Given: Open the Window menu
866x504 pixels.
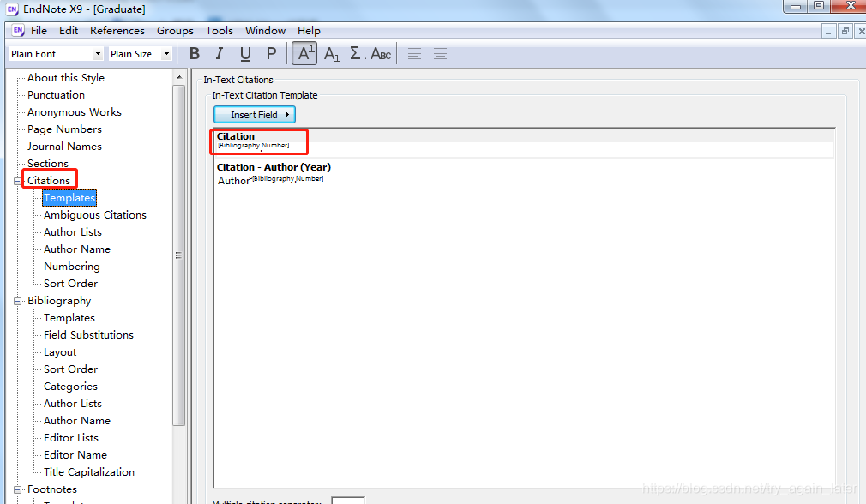Looking at the screenshot, I should click(x=265, y=30).
